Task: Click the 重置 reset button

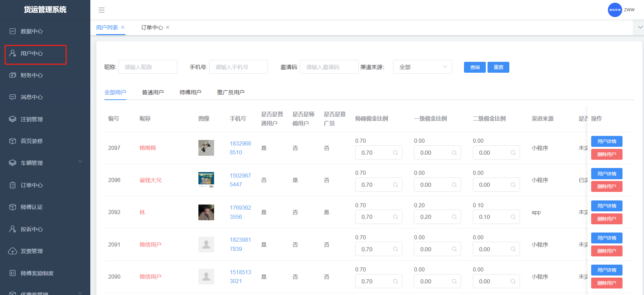Action: (x=498, y=67)
